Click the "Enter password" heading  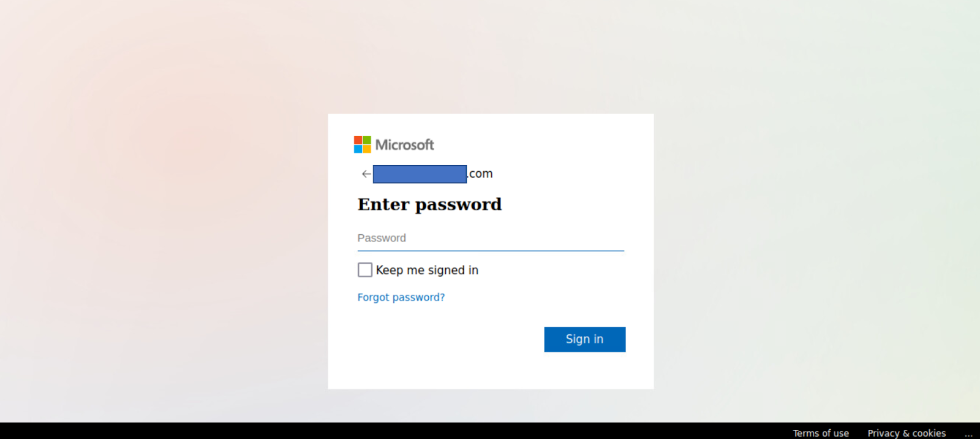coord(429,204)
